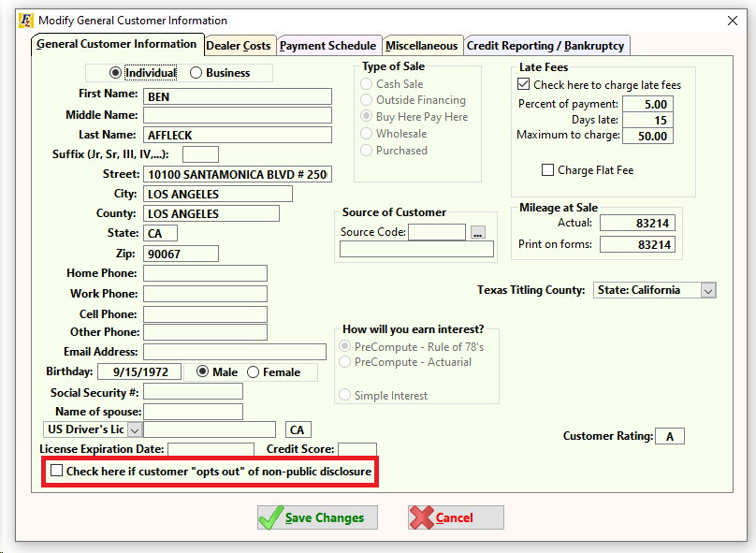Open the Miscellaneous tab
The width and height of the screenshot is (756, 553).
click(x=422, y=45)
